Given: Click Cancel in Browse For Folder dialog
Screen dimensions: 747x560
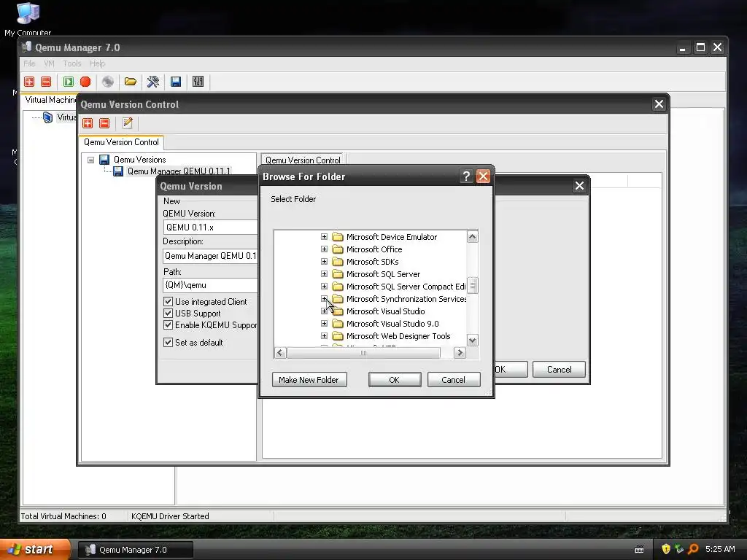Looking at the screenshot, I should (x=454, y=379).
